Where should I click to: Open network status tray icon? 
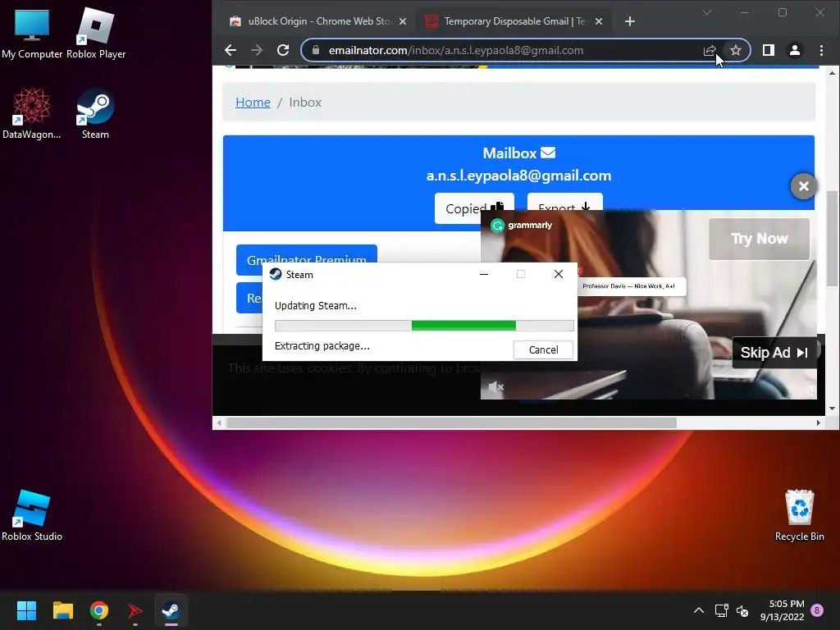(x=721, y=610)
